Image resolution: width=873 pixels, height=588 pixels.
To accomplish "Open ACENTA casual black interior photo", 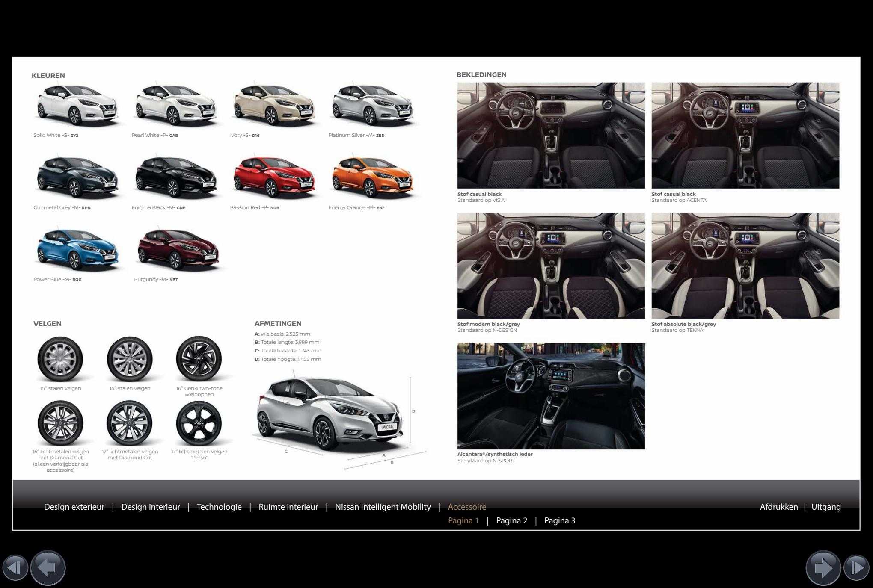I will click(745, 136).
